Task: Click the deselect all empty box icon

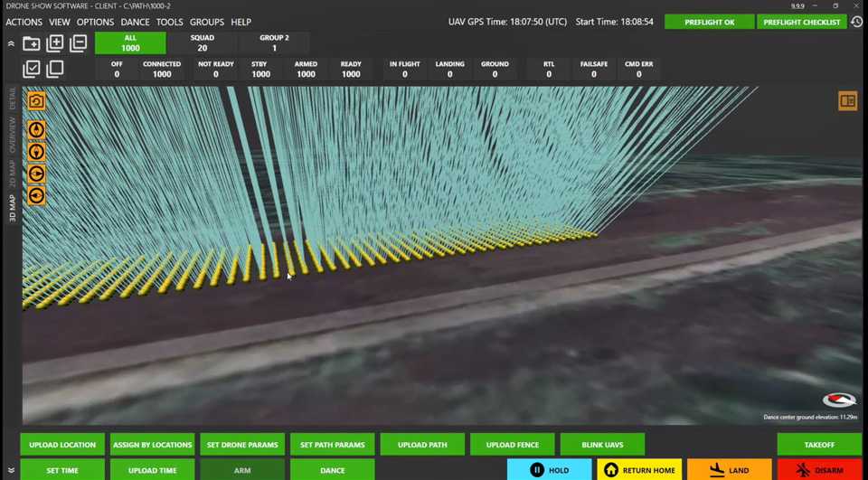Action: 55,69
